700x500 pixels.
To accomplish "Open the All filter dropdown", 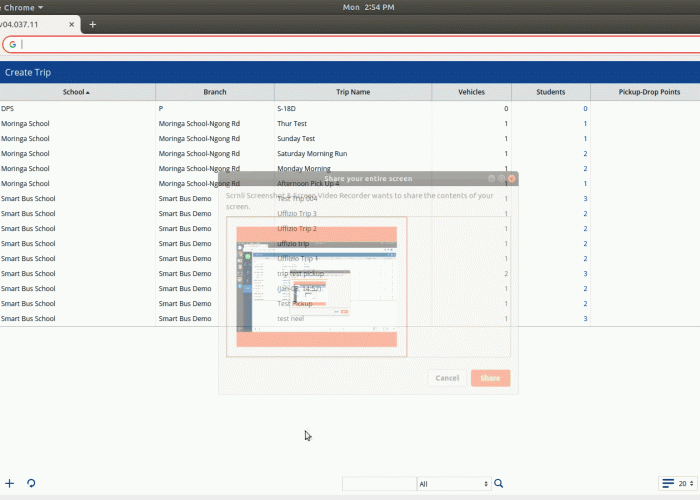I will [x=454, y=484].
